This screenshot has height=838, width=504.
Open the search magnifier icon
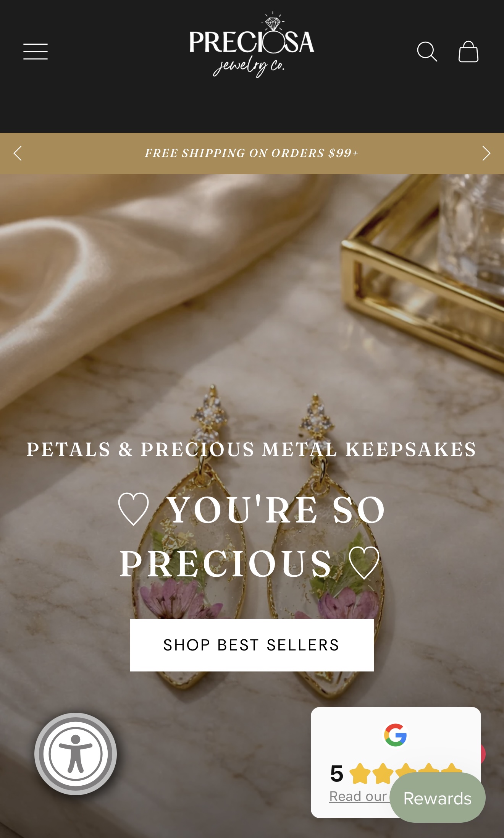[427, 52]
